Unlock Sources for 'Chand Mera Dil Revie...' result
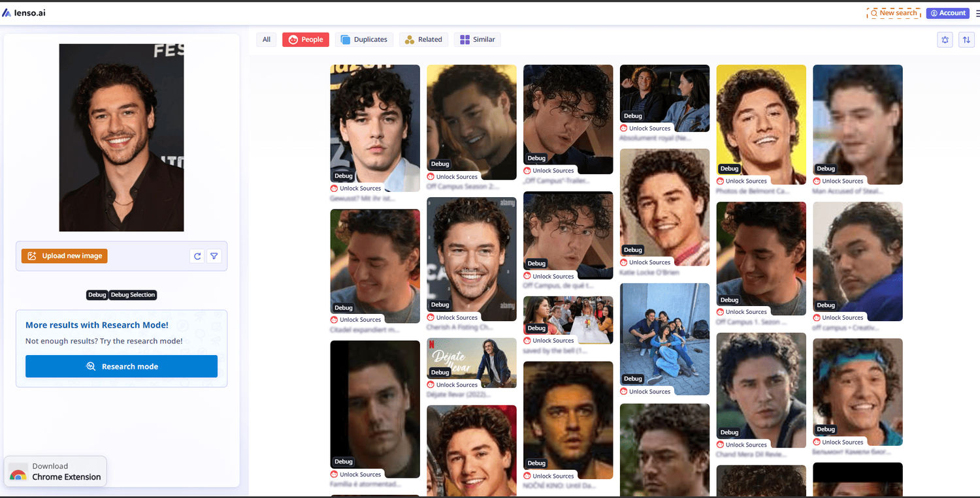 point(742,445)
